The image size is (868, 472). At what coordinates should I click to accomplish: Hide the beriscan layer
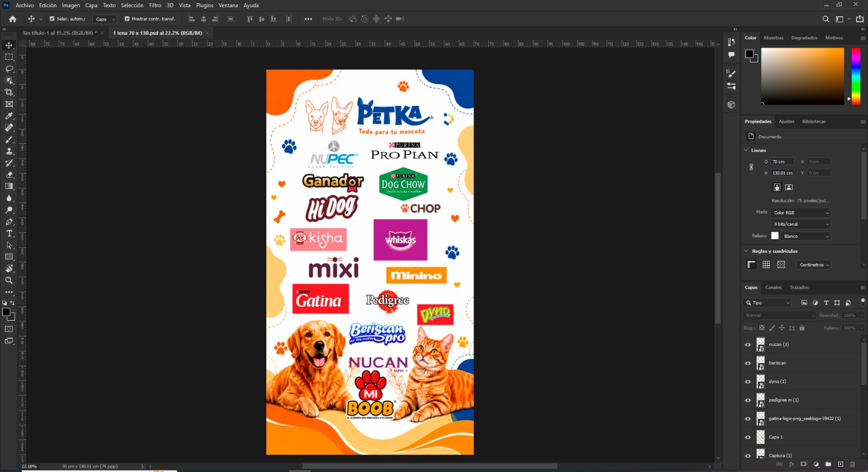[x=748, y=363]
